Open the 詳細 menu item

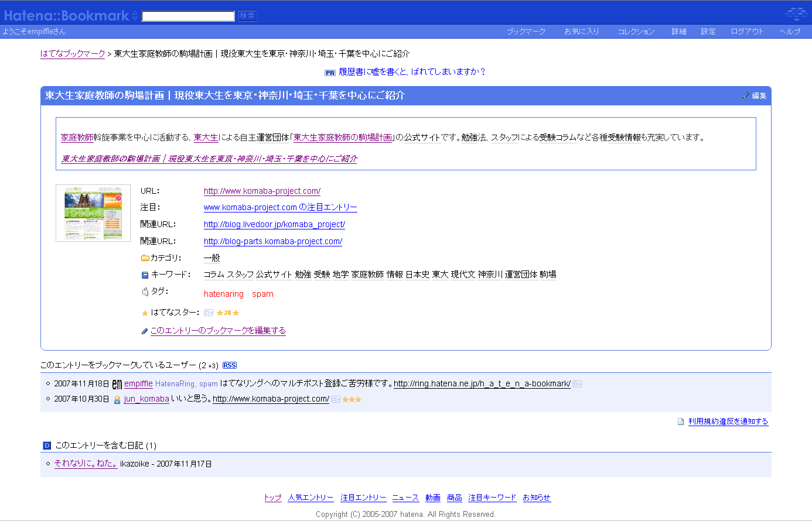point(679,32)
